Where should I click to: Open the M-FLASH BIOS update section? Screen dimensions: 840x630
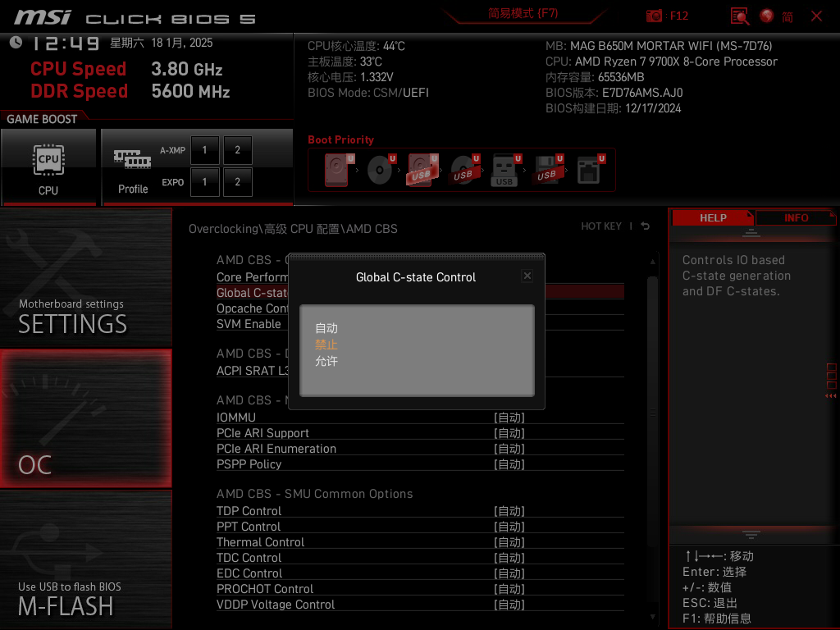pos(85,559)
